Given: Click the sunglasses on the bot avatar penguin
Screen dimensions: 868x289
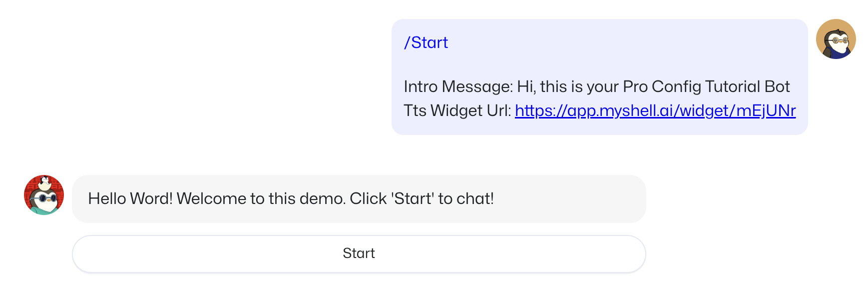Looking at the screenshot, I should (x=44, y=198).
